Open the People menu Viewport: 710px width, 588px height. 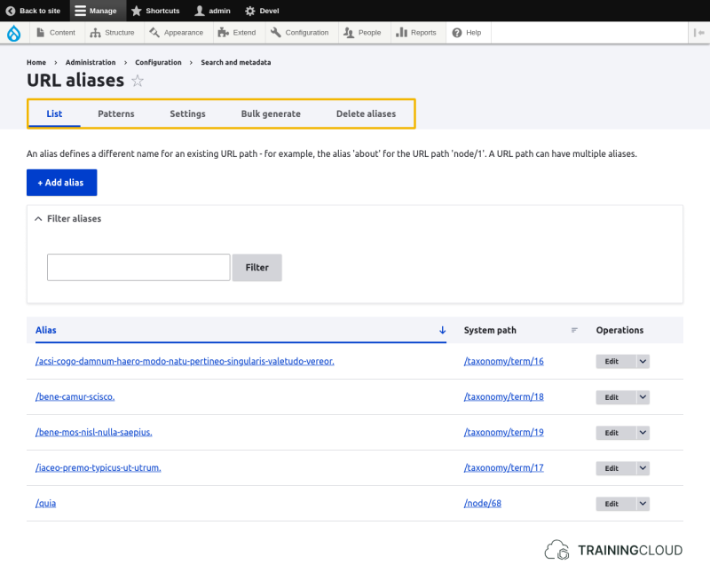pyautogui.click(x=362, y=33)
